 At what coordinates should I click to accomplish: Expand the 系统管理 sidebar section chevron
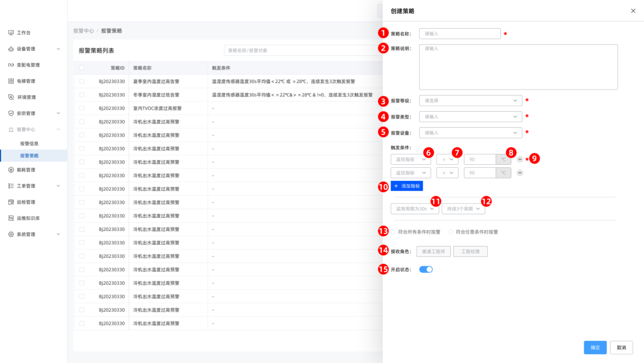click(x=58, y=234)
